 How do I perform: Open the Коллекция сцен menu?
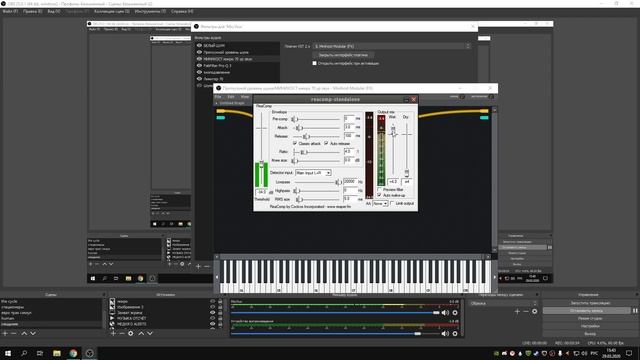pos(111,11)
